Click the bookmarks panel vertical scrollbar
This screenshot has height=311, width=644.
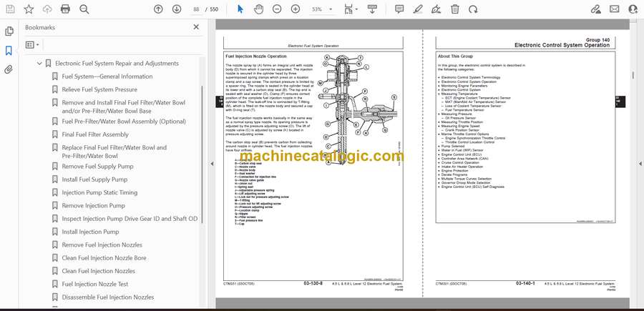click(201, 143)
